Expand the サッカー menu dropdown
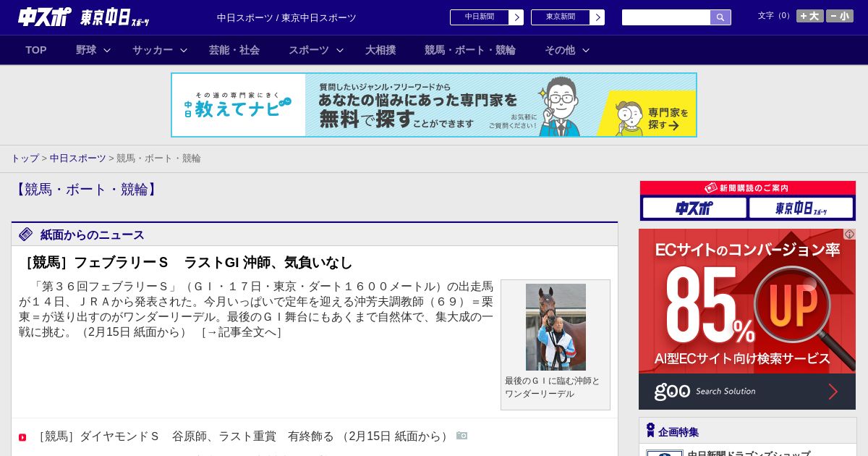This screenshot has height=456, width=868. point(160,50)
